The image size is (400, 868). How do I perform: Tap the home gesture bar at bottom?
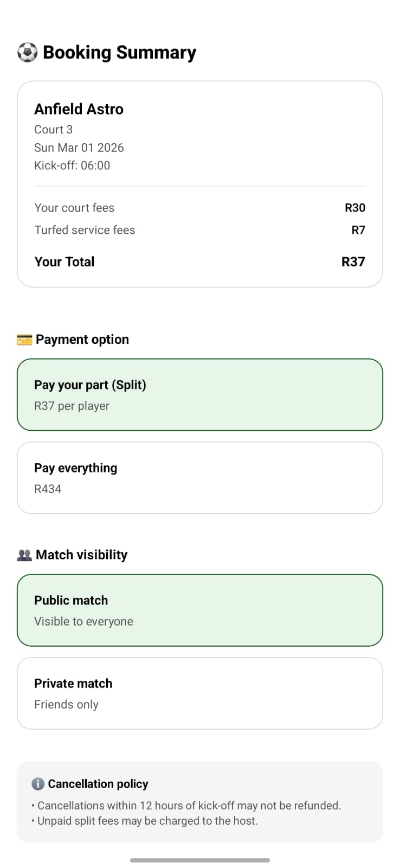pos(199,860)
